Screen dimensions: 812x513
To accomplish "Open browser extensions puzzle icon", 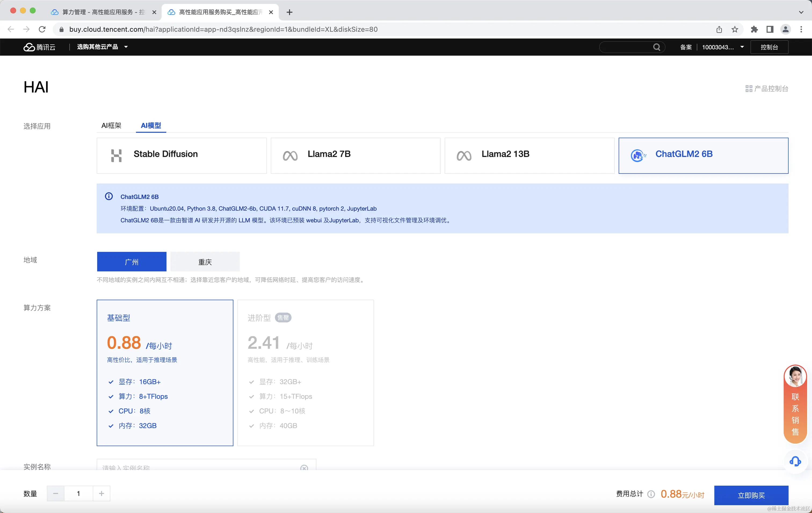I will coord(754,30).
